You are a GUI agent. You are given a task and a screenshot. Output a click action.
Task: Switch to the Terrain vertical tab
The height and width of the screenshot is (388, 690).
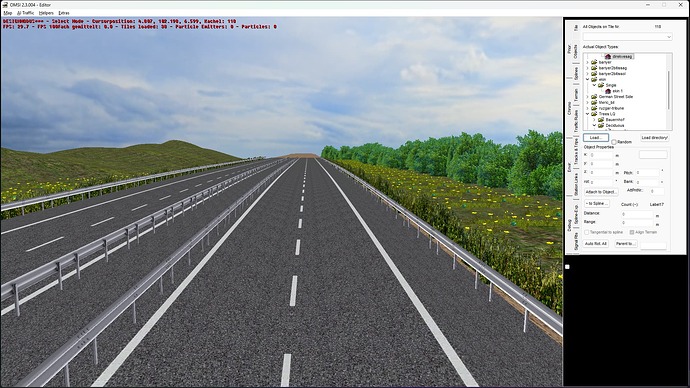pyautogui.click(x=576, y=95)
